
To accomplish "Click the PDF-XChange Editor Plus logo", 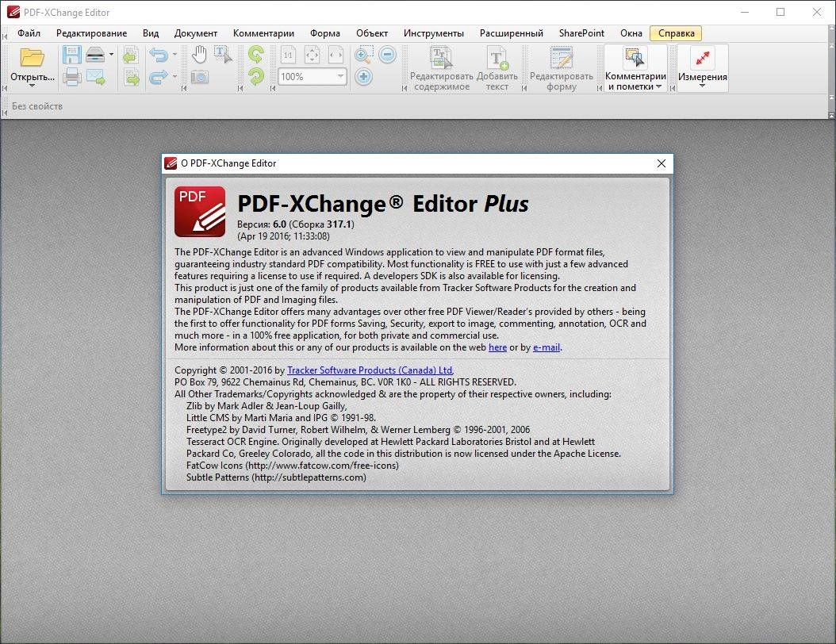I will click(200, 212).
